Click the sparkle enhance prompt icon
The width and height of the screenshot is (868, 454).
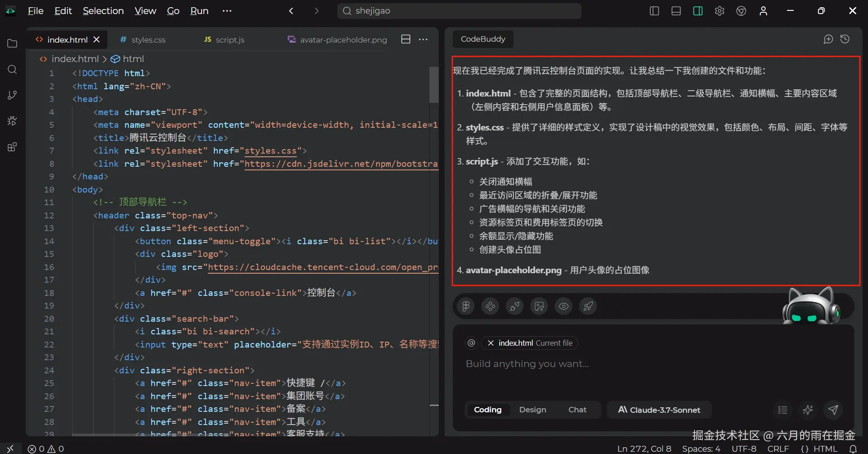(808, 410)
